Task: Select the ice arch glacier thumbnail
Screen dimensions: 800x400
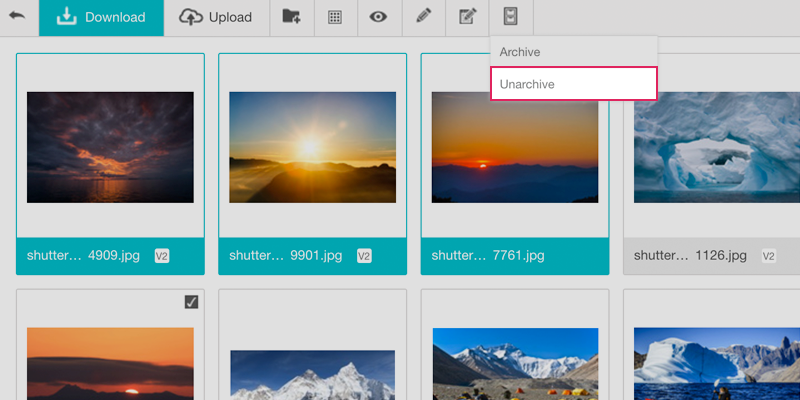Action: pos(717,147)
